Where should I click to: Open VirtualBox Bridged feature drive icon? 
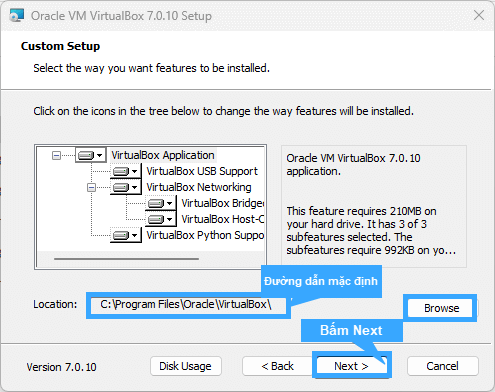click(161, 203)
